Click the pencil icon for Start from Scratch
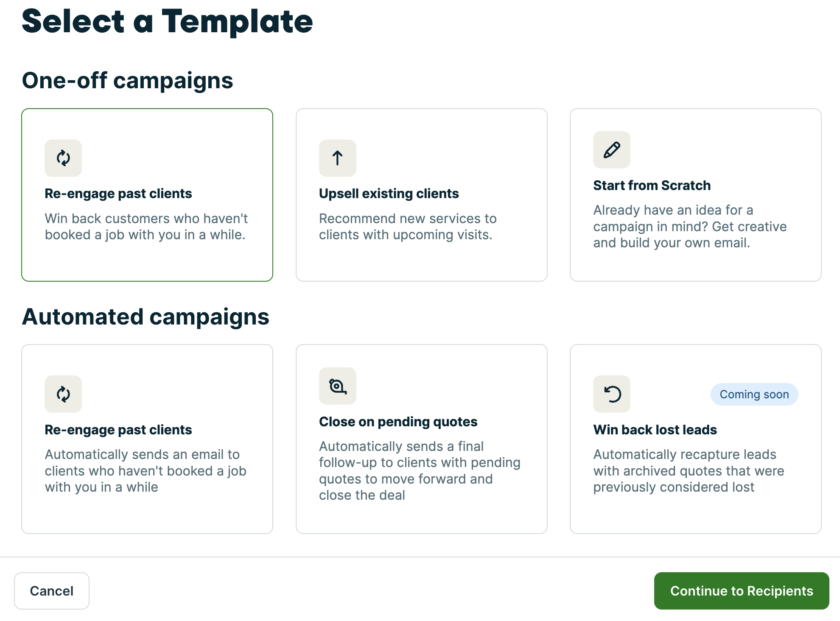Viewport: 840px width, 621px height. (x=611, y=150)
